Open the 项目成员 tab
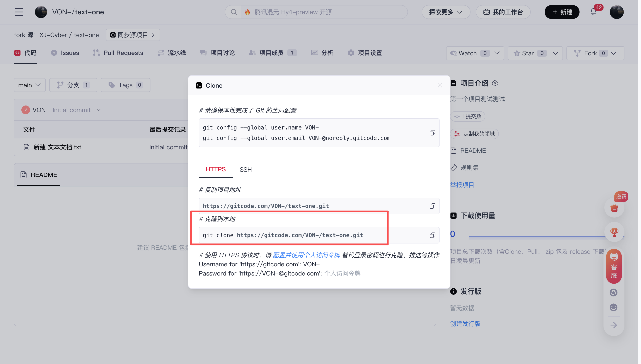 [273, 53]
